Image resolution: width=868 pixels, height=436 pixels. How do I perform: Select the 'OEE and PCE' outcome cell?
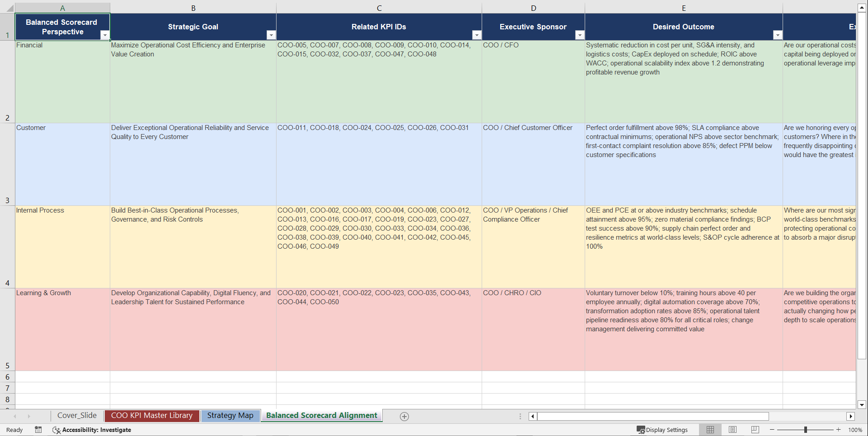[684, 247]
